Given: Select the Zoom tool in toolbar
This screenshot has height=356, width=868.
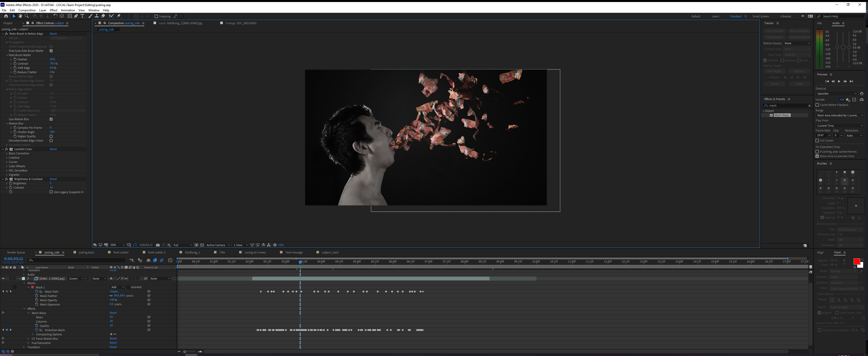Looking at the screenshot, I should (x=27, y=16).
